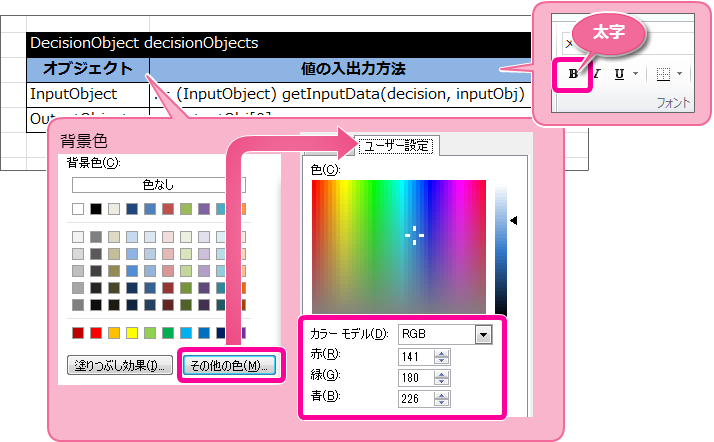Click the 青(B) value field 226

pos(416,399)
